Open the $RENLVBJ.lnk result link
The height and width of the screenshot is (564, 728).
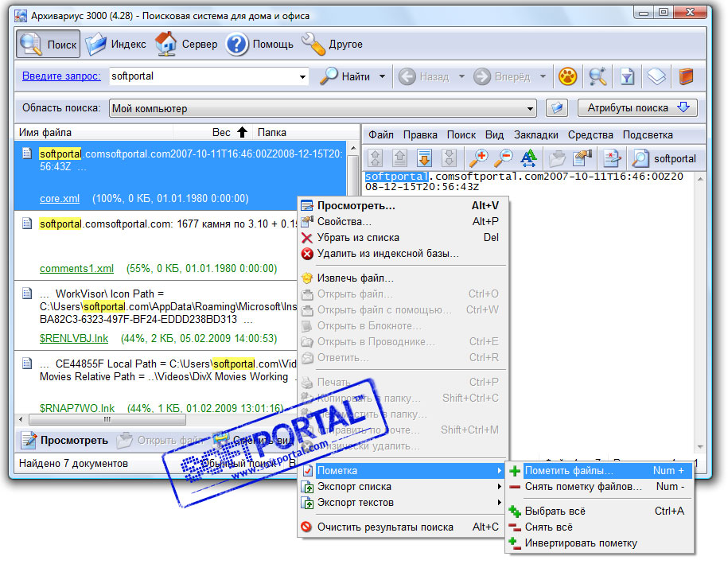pos(74,338)
